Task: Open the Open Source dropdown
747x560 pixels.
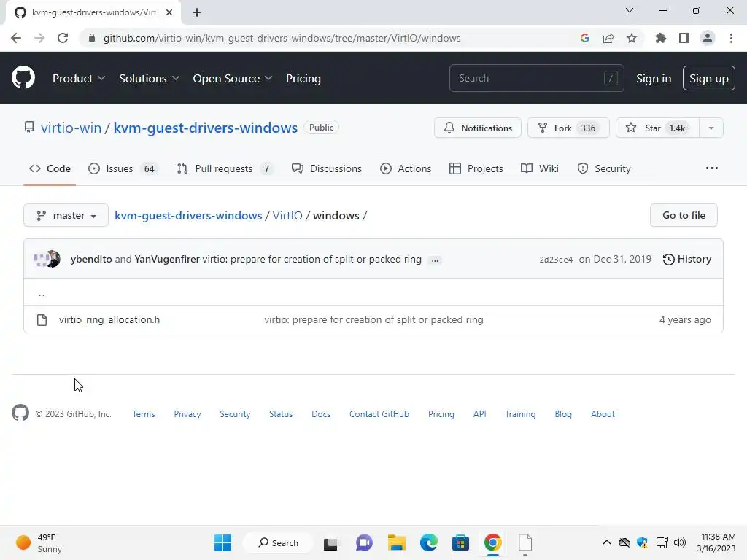Action: (233, 78)
